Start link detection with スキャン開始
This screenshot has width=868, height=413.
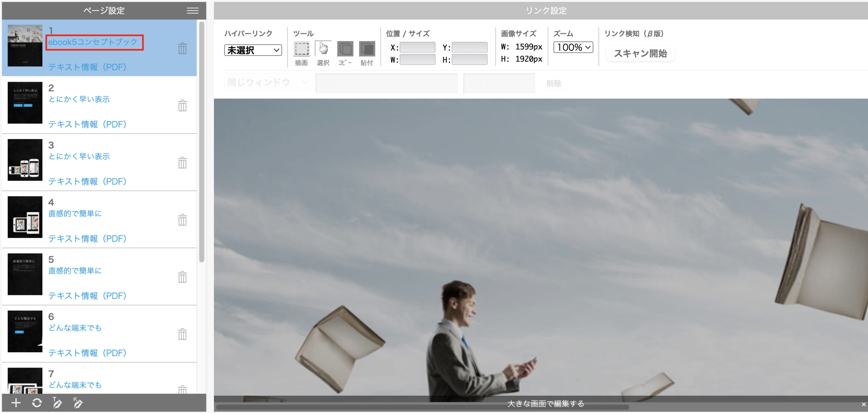tap(640, 53)
